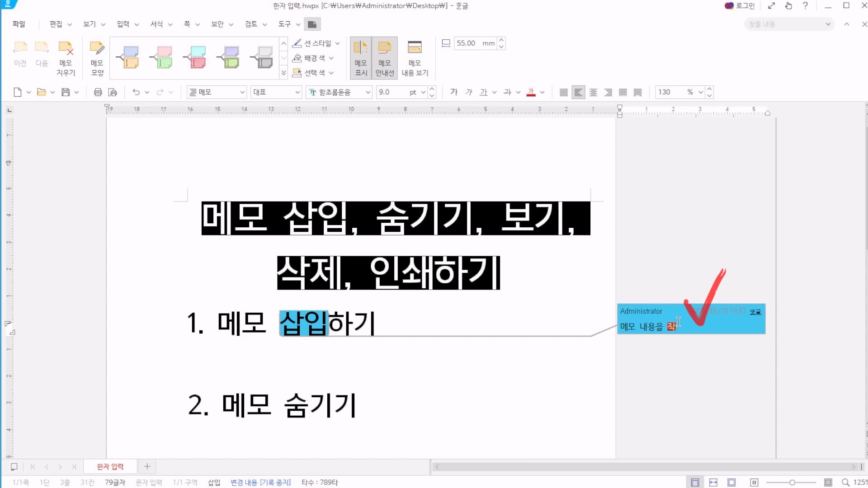Click the open folder icon
868x488 pixels.
(x=41, y=92)
